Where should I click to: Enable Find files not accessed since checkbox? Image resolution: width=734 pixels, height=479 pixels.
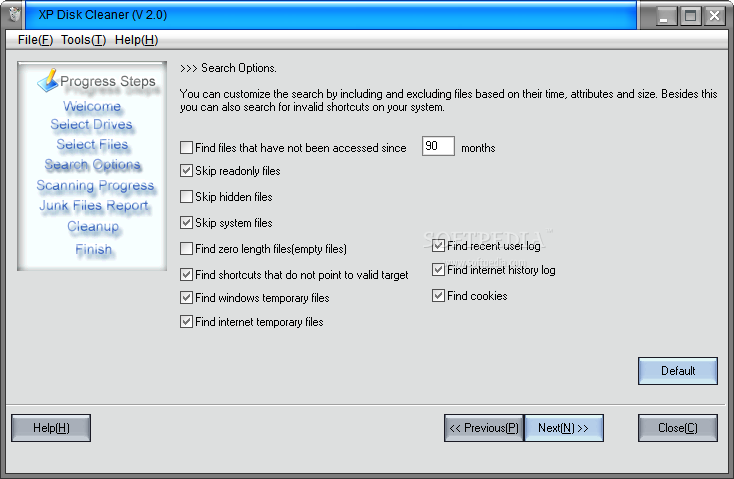[186, 147]
